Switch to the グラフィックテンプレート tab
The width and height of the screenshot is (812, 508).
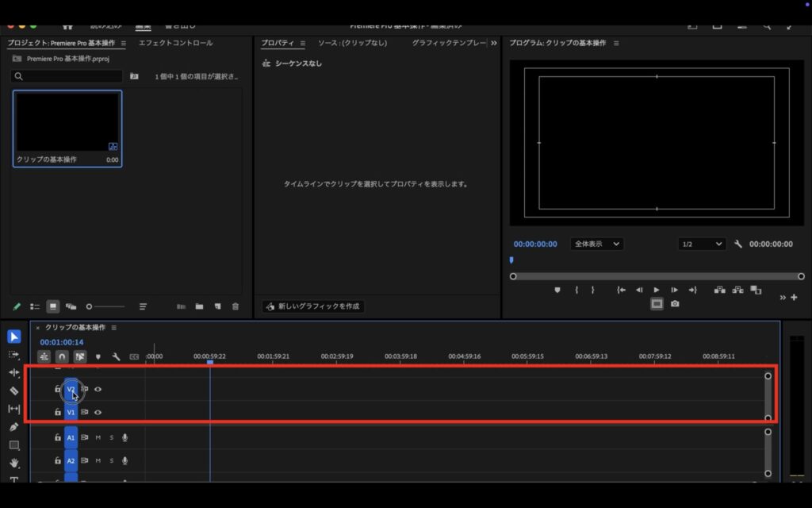[449, 43]
